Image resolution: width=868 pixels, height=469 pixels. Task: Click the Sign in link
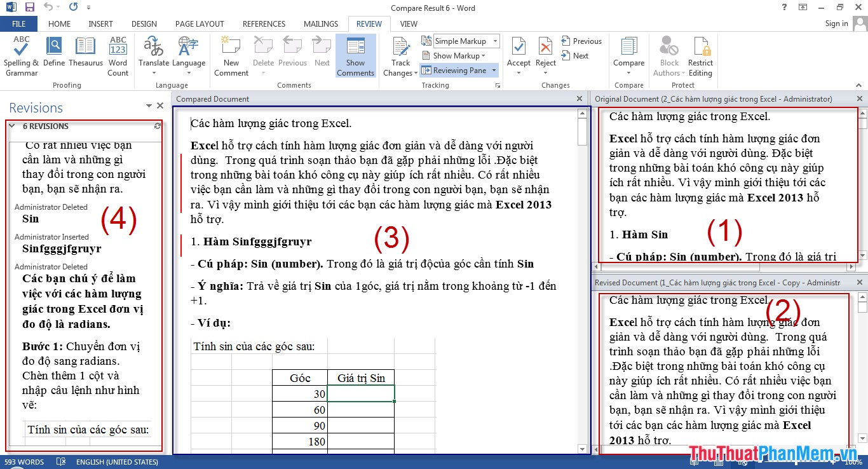click(836, 24)
